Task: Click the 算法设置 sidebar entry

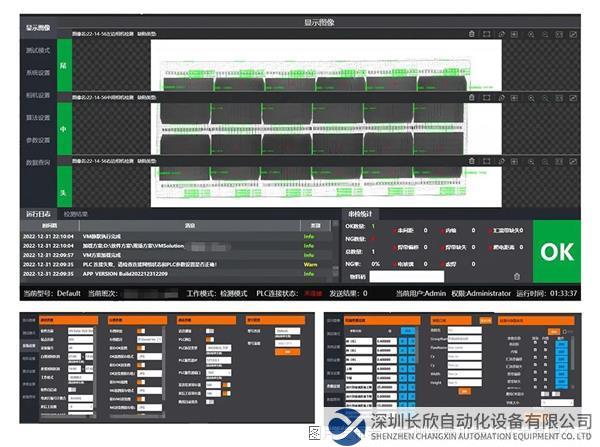Action: click(x=37, y=118)
